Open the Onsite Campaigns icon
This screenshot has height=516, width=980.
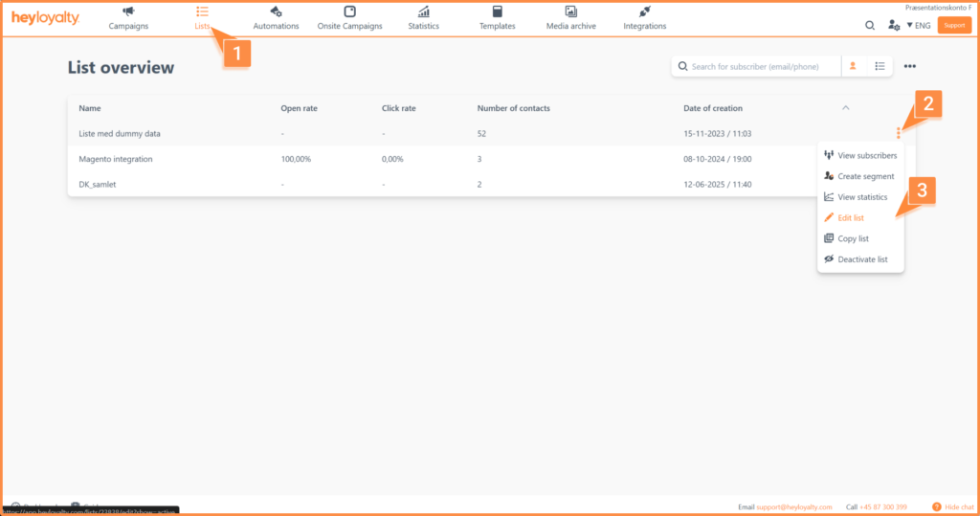[349, 11]
